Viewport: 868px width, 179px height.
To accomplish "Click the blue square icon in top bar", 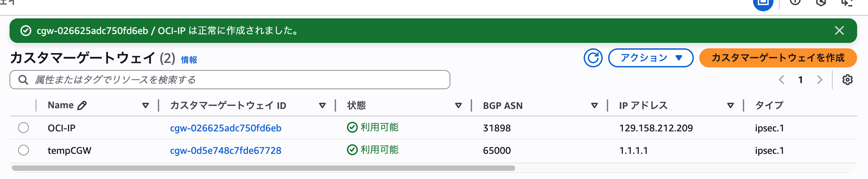I will tap(763, 3).
